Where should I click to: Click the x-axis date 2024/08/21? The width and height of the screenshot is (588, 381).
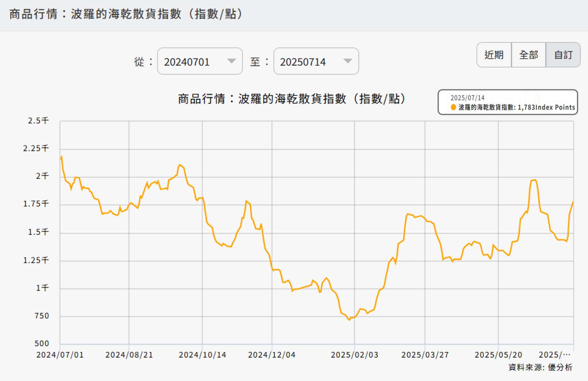(x=129, y=355)
